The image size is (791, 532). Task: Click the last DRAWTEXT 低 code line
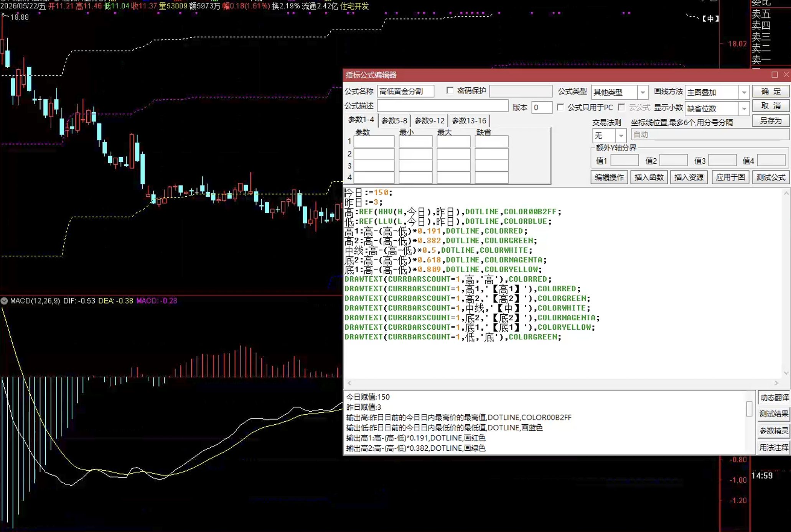[453, 337]
